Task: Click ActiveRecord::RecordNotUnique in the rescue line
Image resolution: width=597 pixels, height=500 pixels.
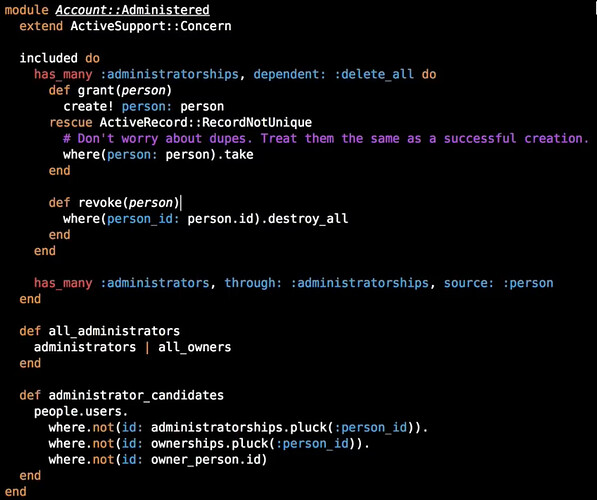Action: pyautogui.click(x=206, y=122)
